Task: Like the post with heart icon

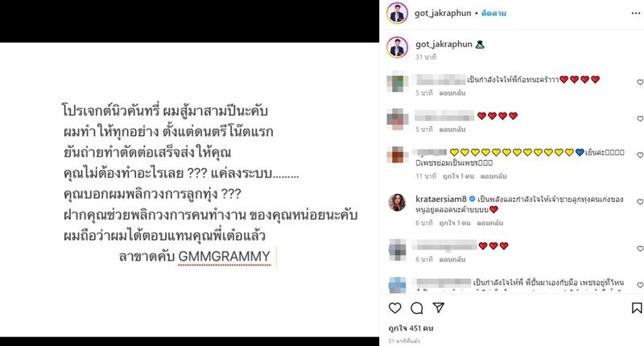Action: [394, 308]
